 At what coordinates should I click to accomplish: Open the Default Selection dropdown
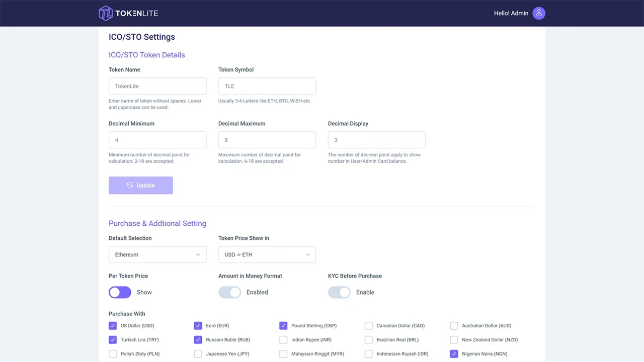157,255
